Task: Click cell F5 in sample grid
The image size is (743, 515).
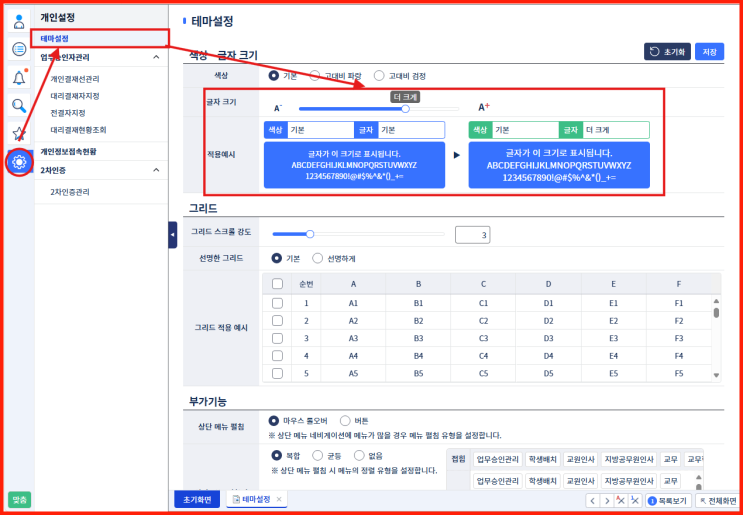Action: coord(679,373)
